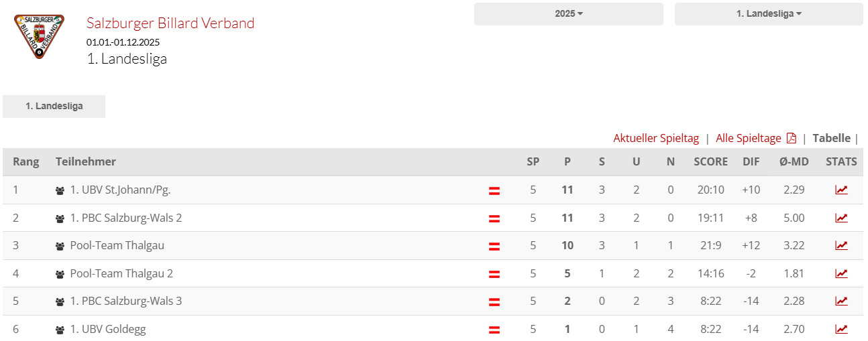
Task: Open stats chart icon for Pool-Team Thalgau row
Action: click(x=841, y=245)
